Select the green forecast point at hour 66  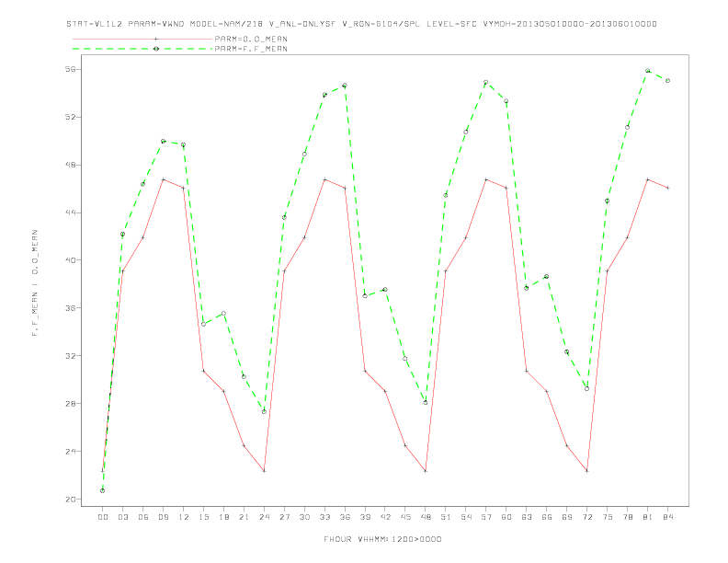click(547, 276)
